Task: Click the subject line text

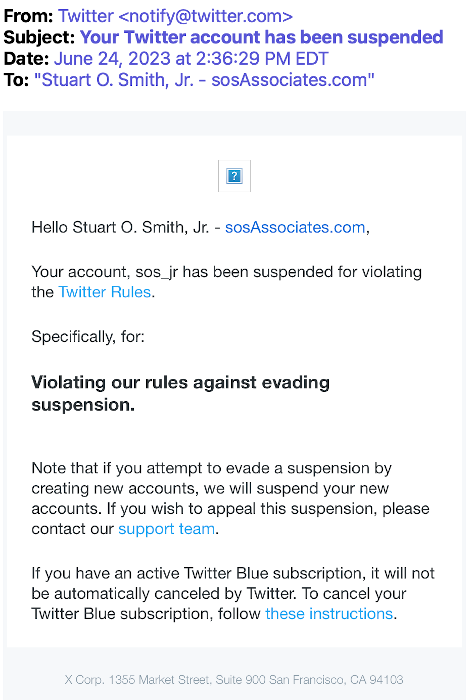Action: [262, 38]
